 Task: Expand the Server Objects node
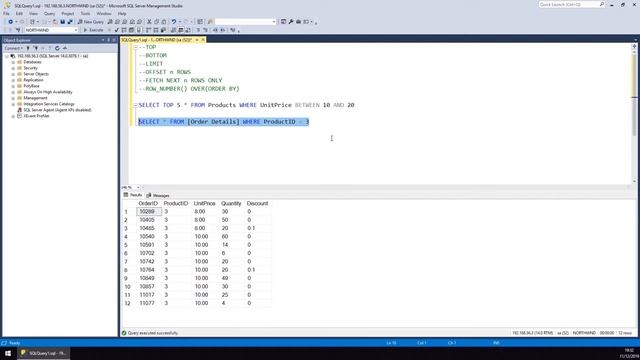13,74
